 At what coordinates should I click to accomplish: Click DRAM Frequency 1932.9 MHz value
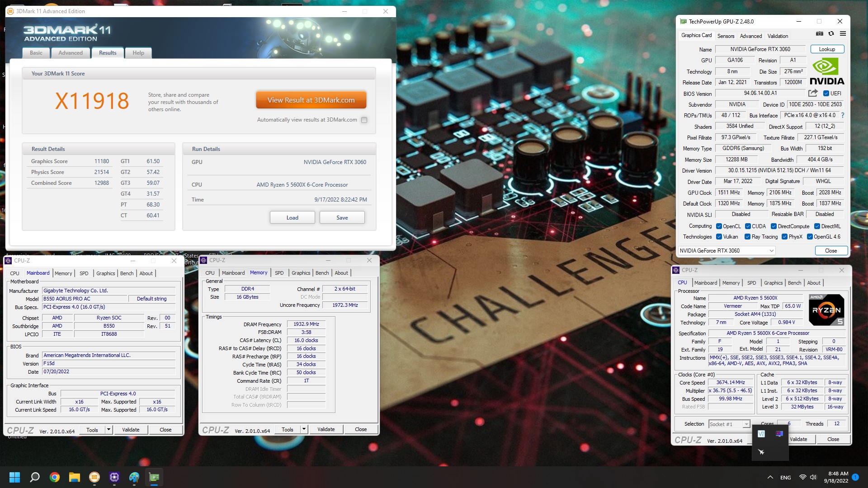306,324
